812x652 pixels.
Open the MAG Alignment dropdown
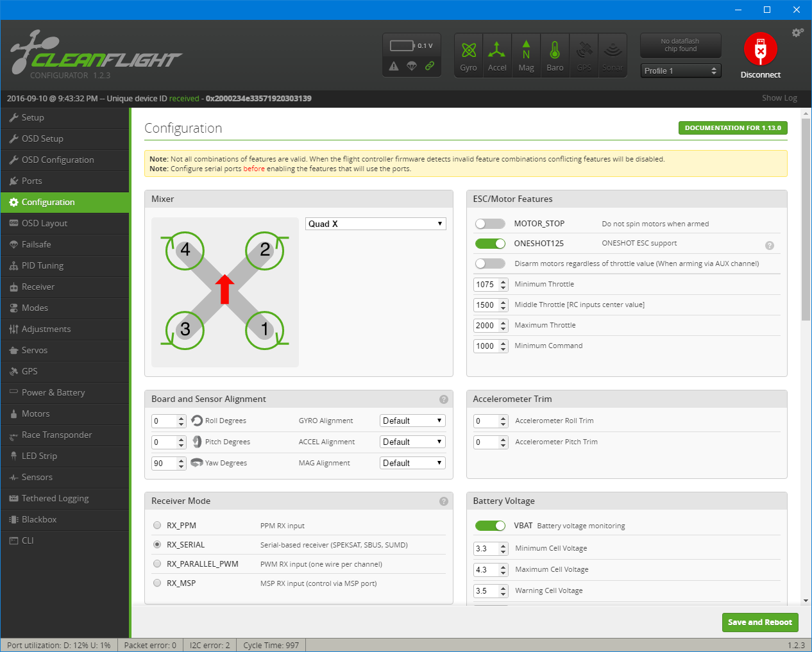(412, 463)
